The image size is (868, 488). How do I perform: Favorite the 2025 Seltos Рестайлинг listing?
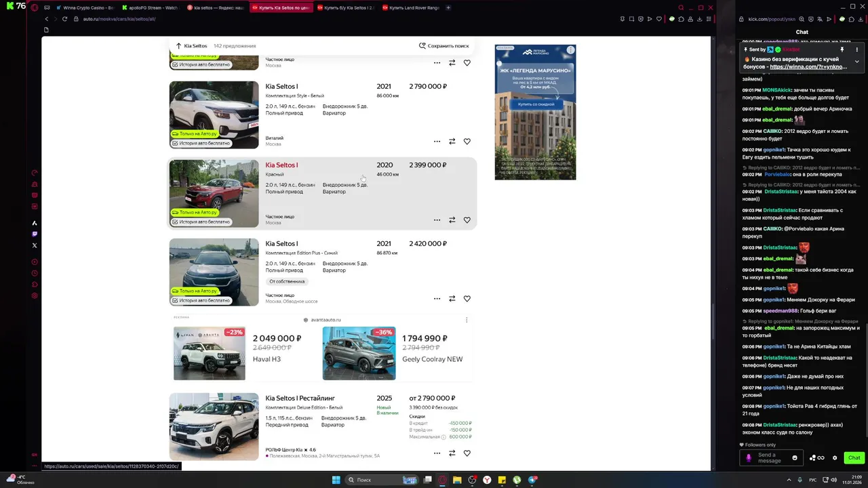pos(467,453)
